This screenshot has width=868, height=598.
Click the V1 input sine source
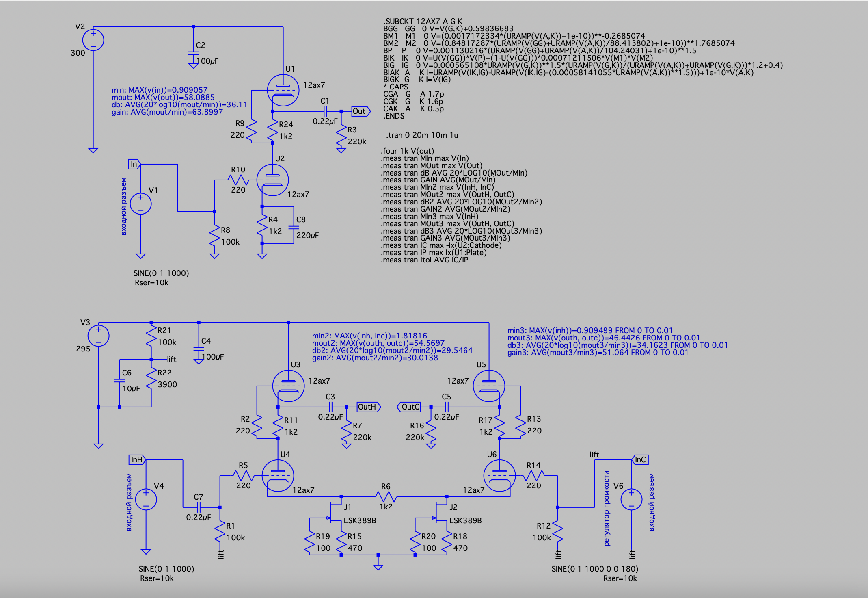pos(140,204)
